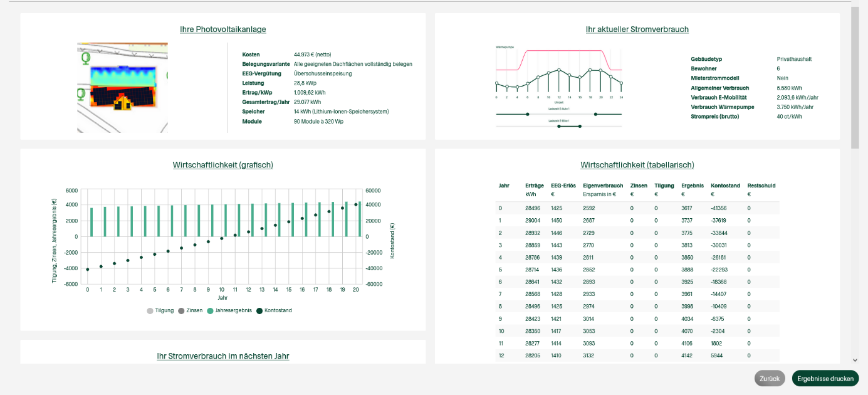Screen dimensions: 868x395
Task: Toggle the Kontostand series in the chart legend
Action: click(274, 310)
